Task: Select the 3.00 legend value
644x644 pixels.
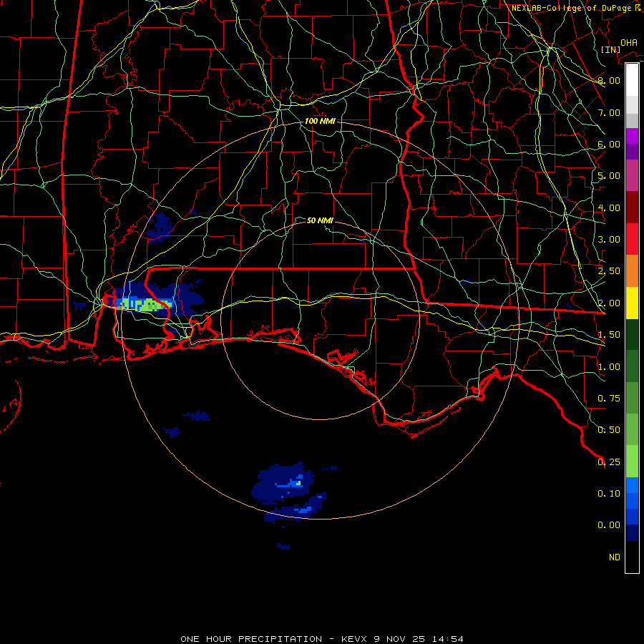Action: (609, 239)
